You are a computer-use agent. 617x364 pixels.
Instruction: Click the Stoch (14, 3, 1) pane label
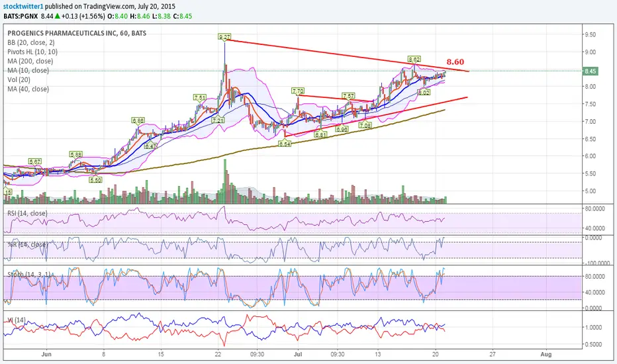[28, 274]
